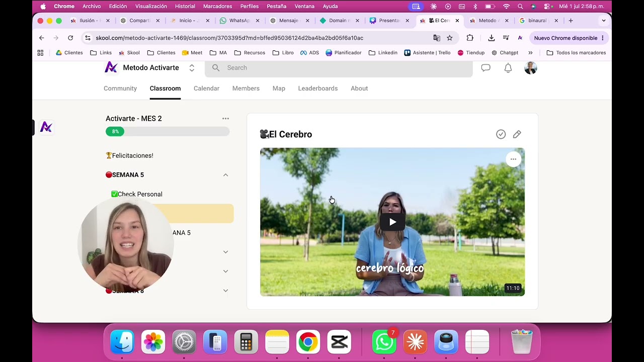
Task: Open the Apple menu
Action: click(43, 6)
